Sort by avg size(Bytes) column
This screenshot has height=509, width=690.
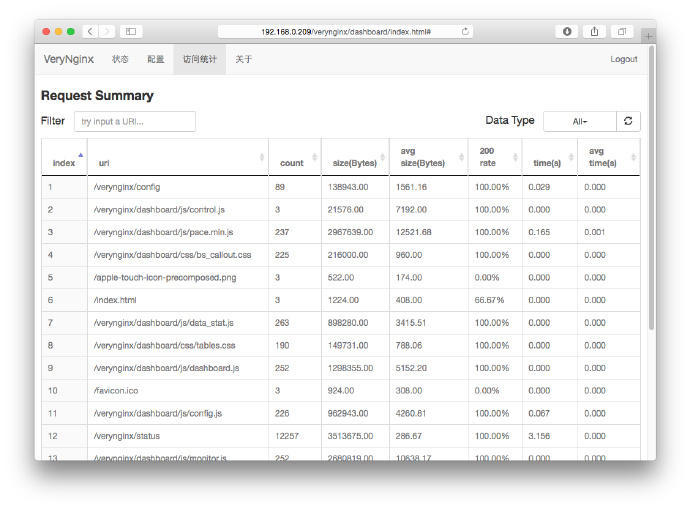[428, 157]
